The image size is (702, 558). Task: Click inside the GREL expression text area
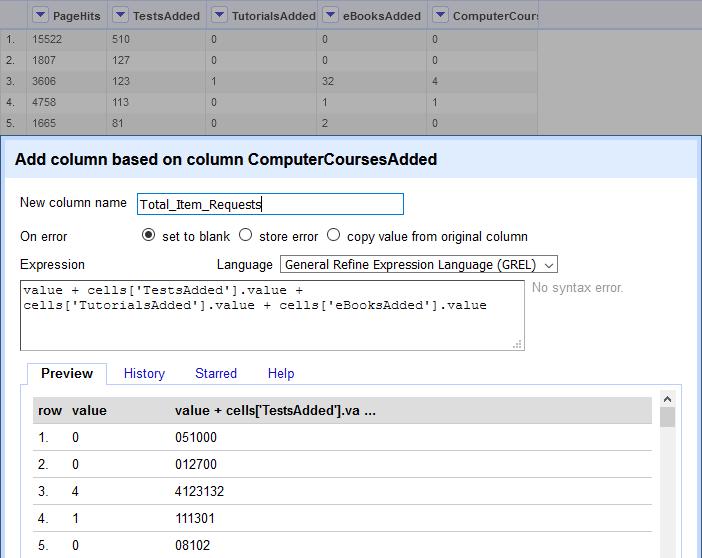click(272, 315)
